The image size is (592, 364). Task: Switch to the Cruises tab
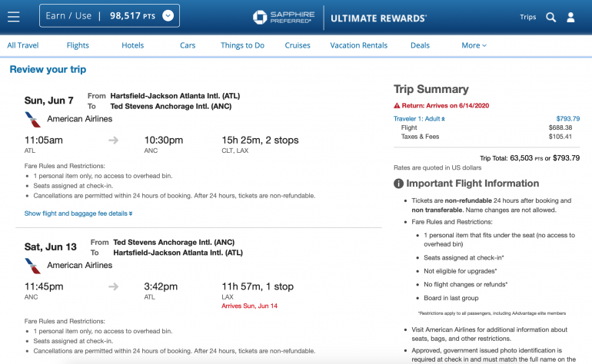click(x=298, y=45)
